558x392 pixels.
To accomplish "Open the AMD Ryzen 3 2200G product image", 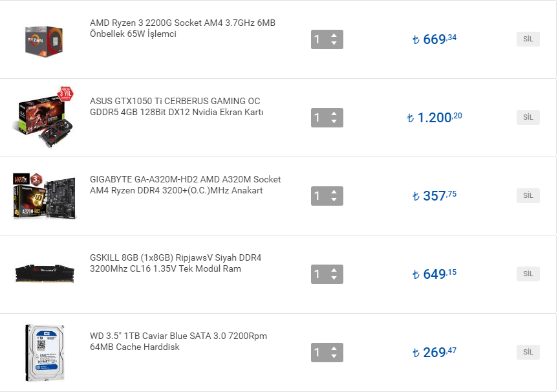I will 43,39.
